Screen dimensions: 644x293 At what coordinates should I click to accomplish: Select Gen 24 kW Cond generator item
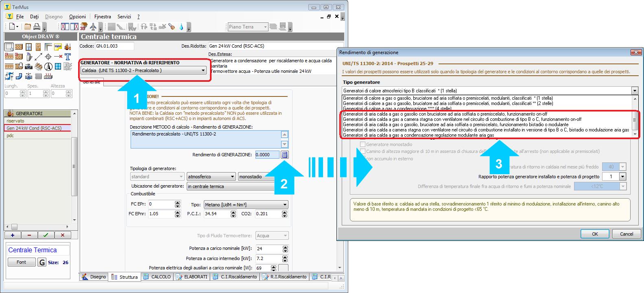click(x=34, y=128)
